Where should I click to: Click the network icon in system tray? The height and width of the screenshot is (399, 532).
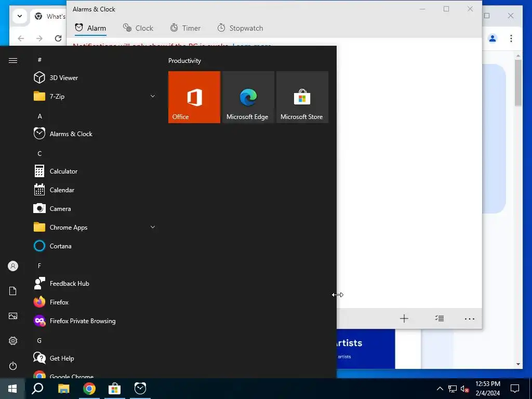tap(453, 389)
